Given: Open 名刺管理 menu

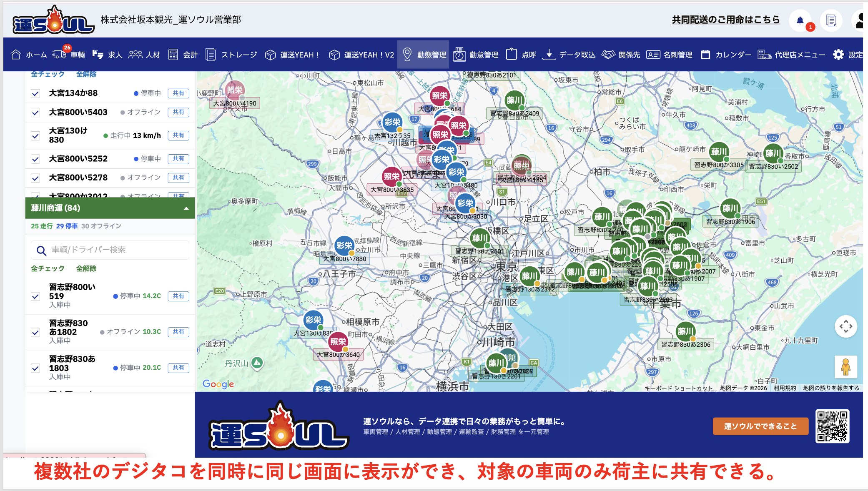Looking at the screenshot, I should [670, 55].
